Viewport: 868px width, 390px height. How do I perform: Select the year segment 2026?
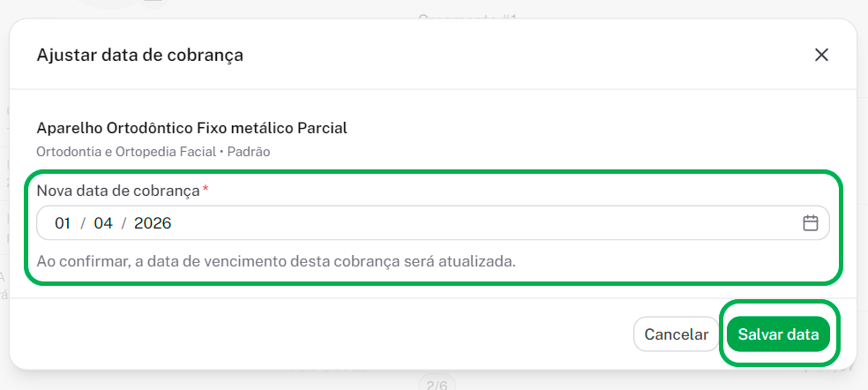point(153,223)
